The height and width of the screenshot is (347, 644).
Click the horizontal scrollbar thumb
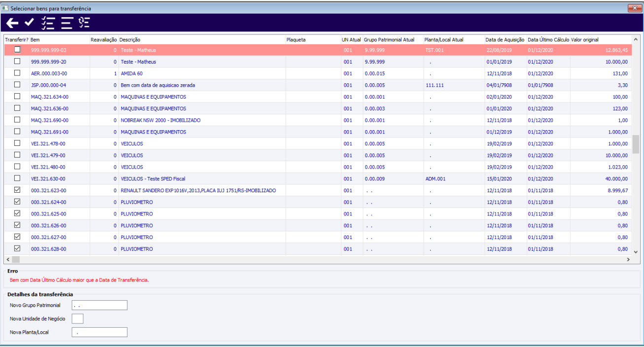pos(16,259)
